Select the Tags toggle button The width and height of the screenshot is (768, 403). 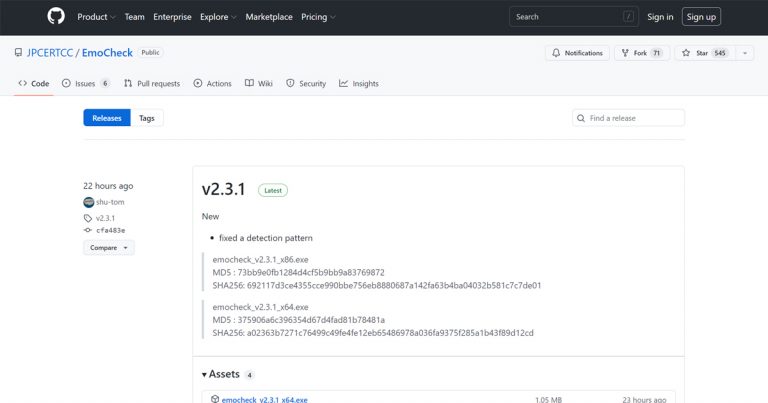tap(147, 118)
